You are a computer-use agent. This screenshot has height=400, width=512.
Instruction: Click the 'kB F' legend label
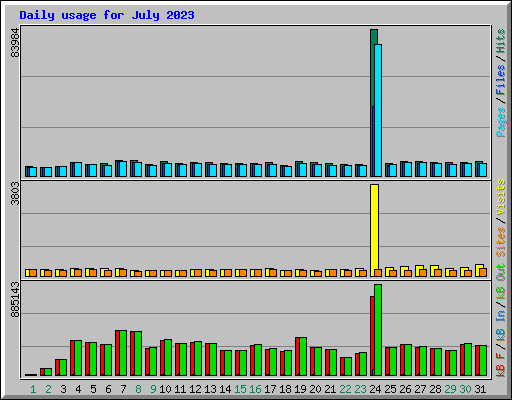click(501, 365)
